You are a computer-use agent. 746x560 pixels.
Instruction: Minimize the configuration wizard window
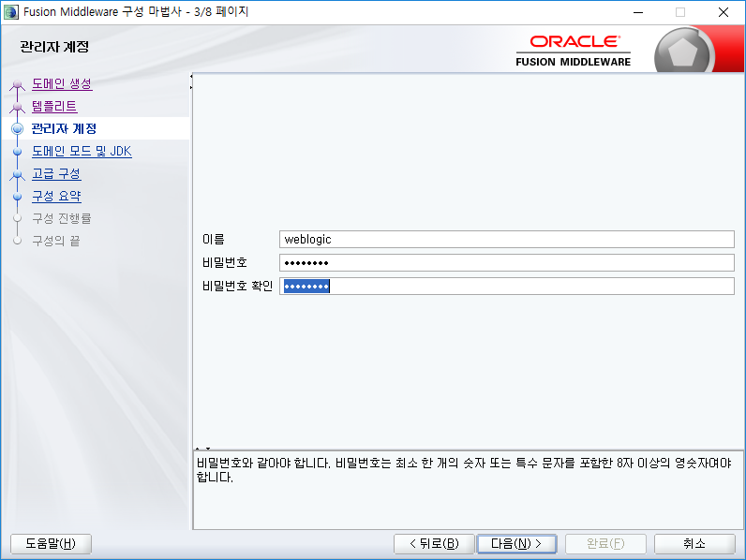click(x=638, y=12)
